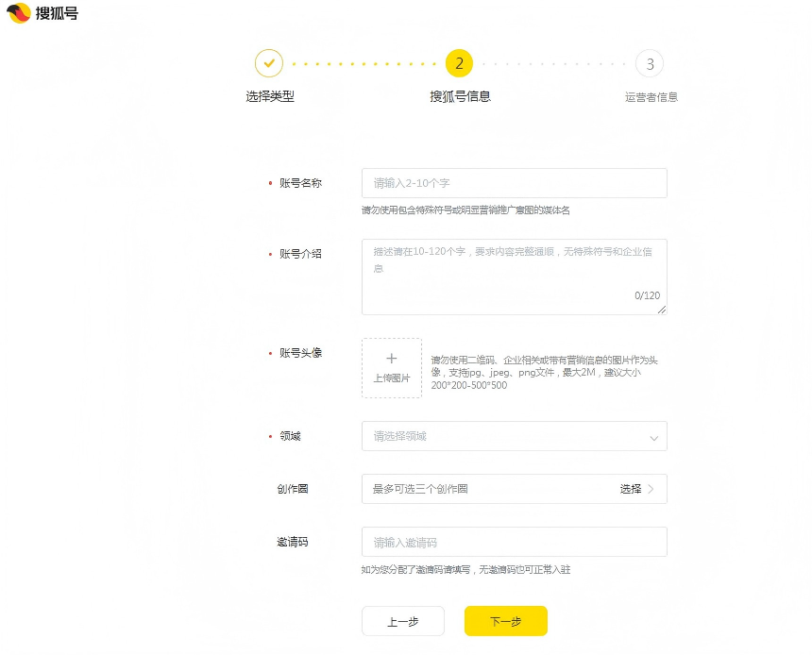Select the 运营者信息 step label

[651, 96]
